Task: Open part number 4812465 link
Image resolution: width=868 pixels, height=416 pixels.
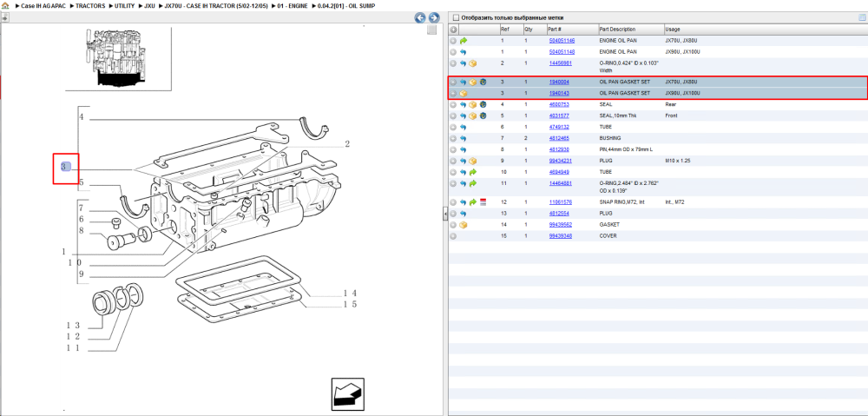Action: pos(558,138)
